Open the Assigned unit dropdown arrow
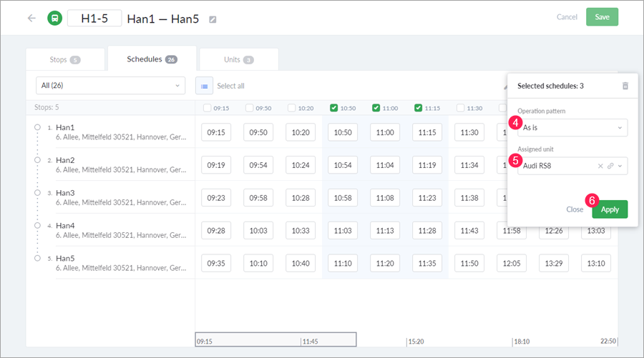This screenshot has width=644, height=358. [620, 166]
